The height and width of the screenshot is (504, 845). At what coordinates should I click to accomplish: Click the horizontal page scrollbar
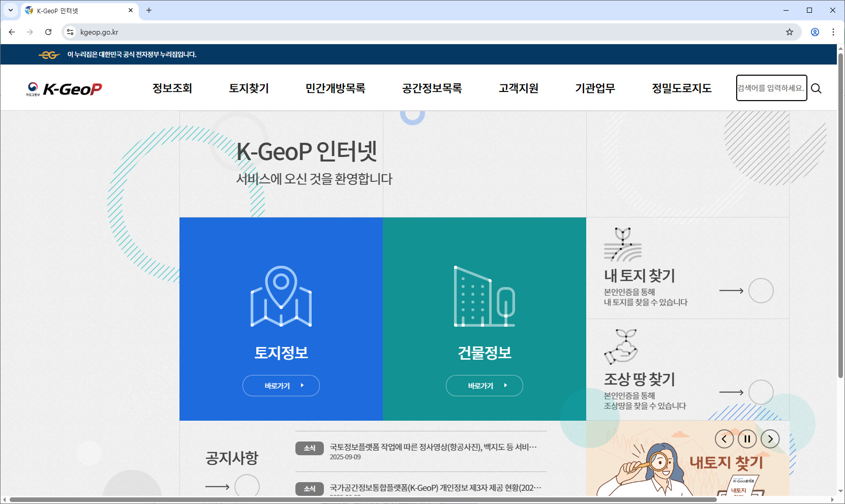[x=363, y=500]
